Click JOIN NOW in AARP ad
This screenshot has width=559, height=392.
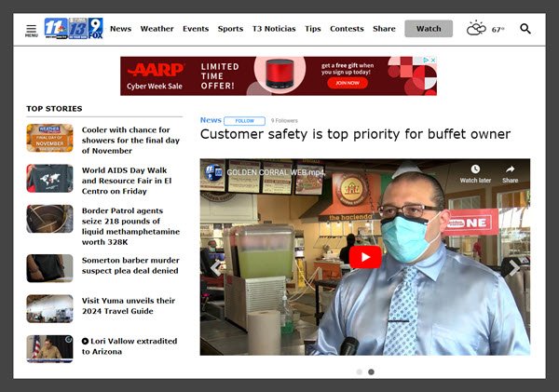348,83
